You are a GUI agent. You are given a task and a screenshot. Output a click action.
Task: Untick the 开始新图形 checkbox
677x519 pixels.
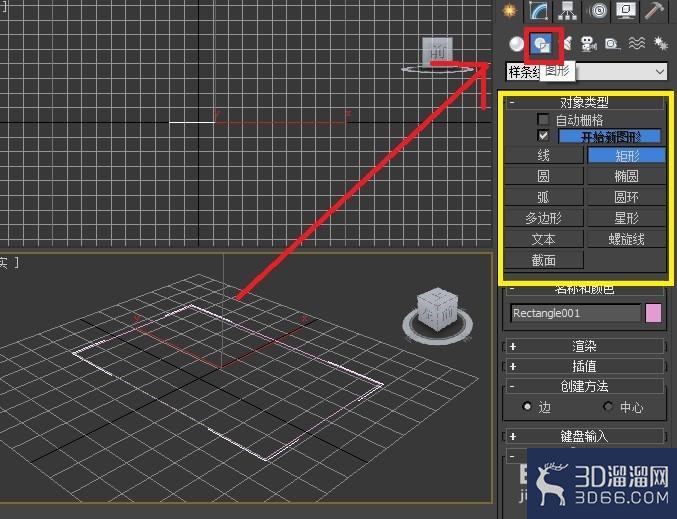543,136
